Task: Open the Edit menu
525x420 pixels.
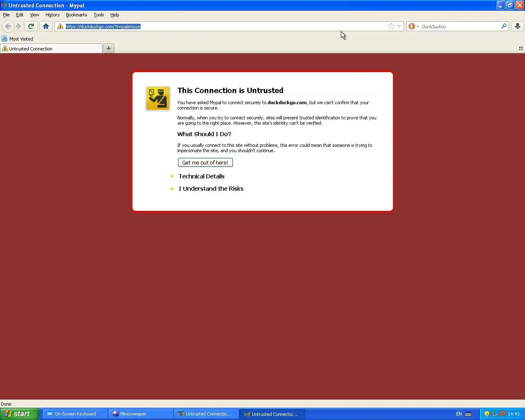Action: (x=20, y=15)
